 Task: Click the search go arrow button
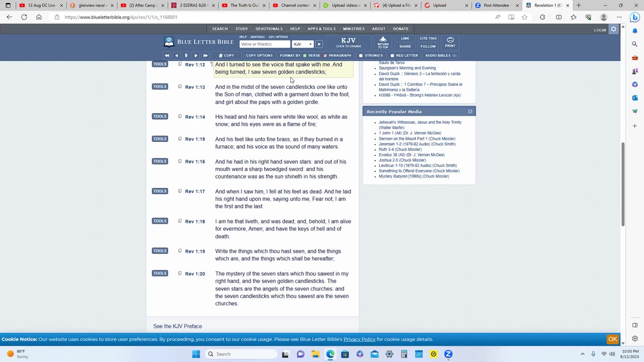[x=319, y=44]
